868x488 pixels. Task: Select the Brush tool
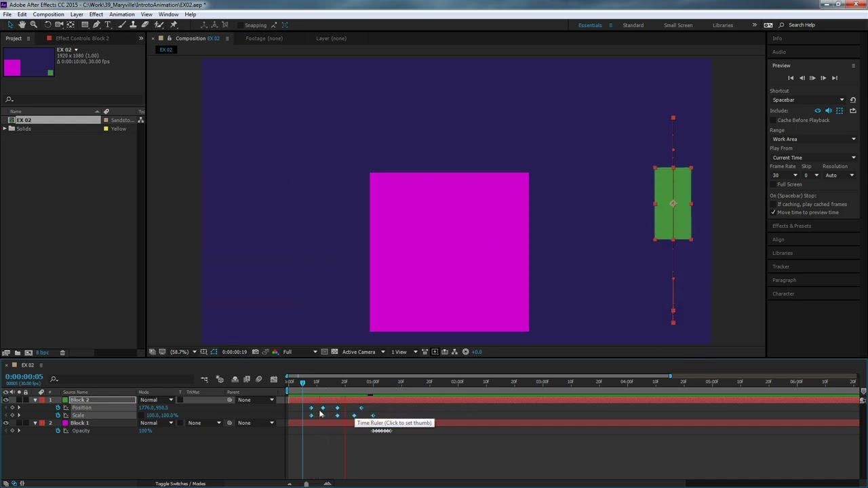(122, 24)
